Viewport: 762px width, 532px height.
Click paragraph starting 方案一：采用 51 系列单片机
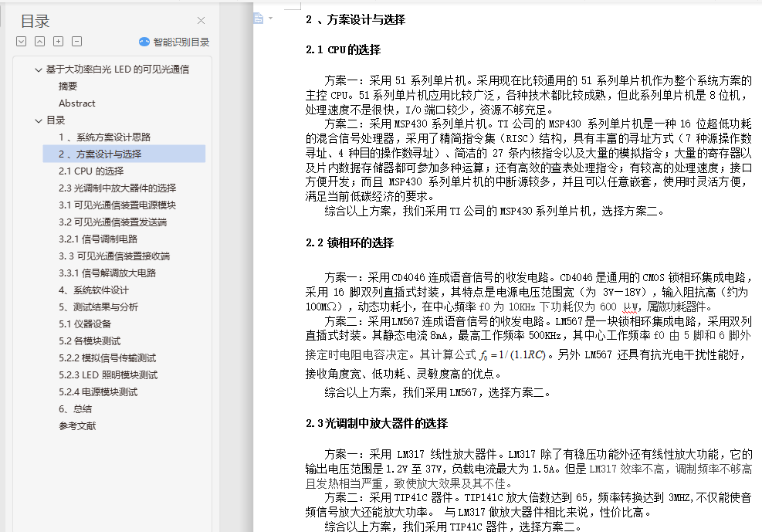[529, 95]
